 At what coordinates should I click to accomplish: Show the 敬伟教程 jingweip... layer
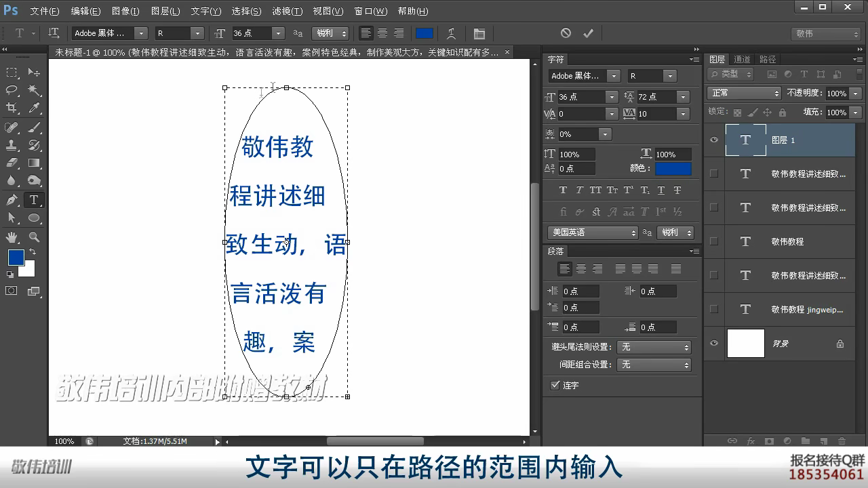tap(713, 309)
